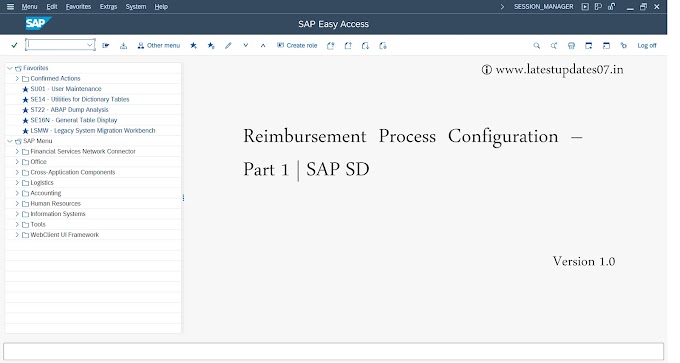Click the Find Next magnifier icon
The image size is (680, 363).
tap(554, 46)
